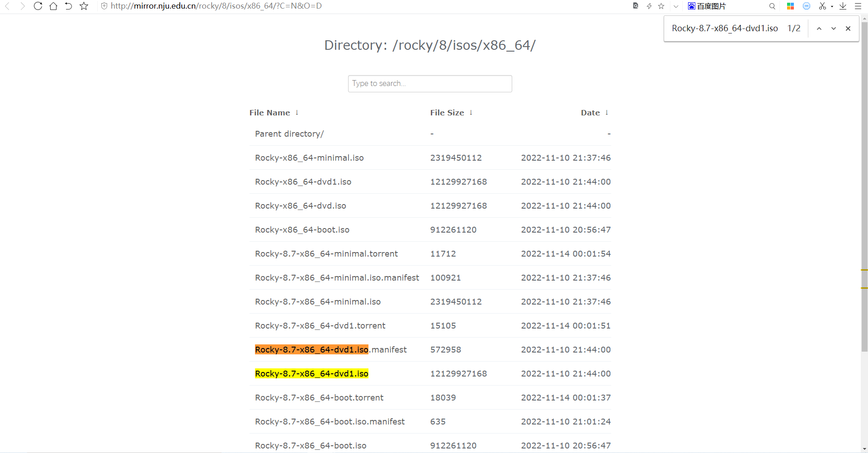
Task: Download Rocky-8.7-x86_64-boot.iso
Action: [x=311, y=446]
